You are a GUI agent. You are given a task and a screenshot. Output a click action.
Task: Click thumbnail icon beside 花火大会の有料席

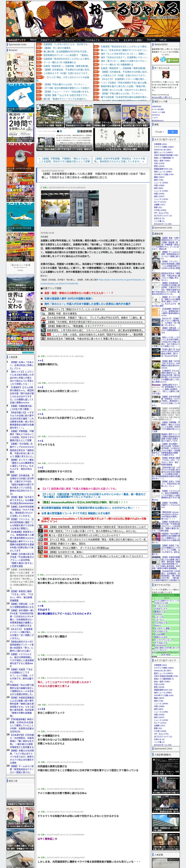click(44, 317)
